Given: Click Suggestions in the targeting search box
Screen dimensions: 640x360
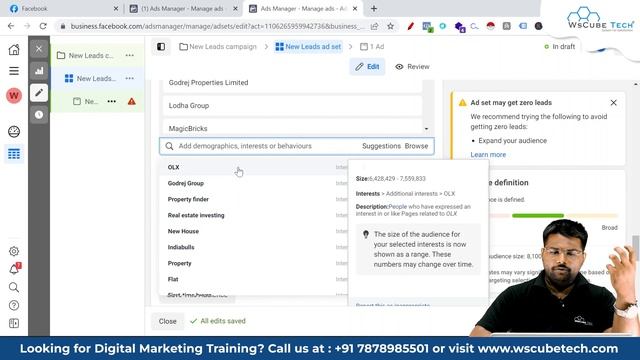Looking at the screenshot, I should 381,146.
